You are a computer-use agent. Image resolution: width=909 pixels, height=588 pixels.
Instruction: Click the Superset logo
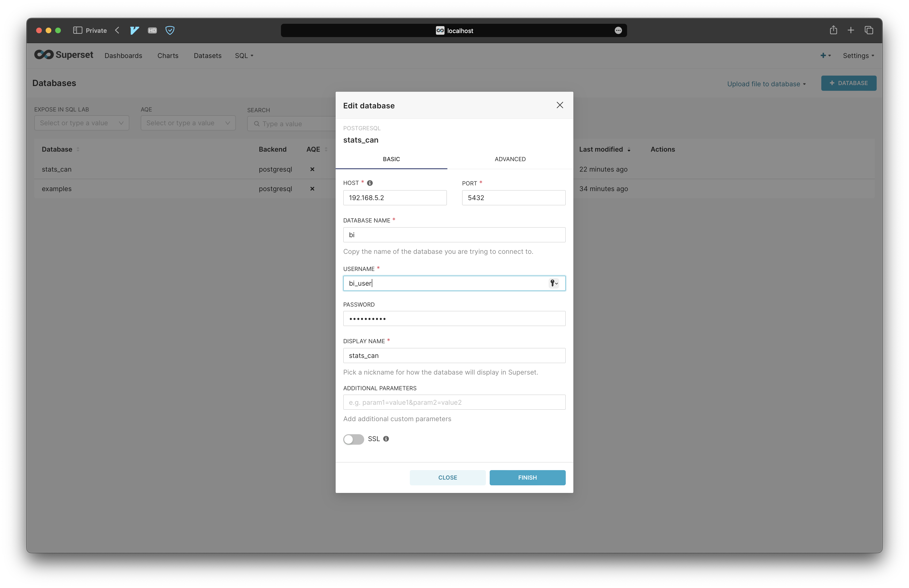[x=64, y=55]
